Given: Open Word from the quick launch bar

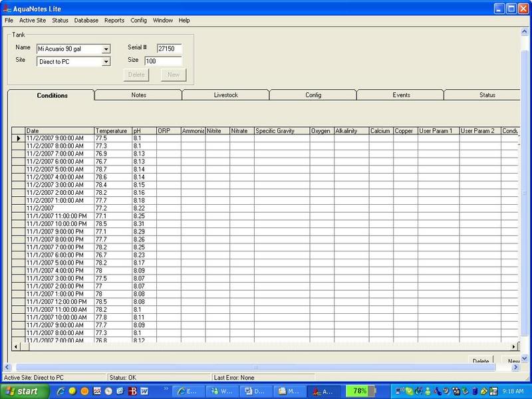Looking at the screenshot, I should coord(144,391).
